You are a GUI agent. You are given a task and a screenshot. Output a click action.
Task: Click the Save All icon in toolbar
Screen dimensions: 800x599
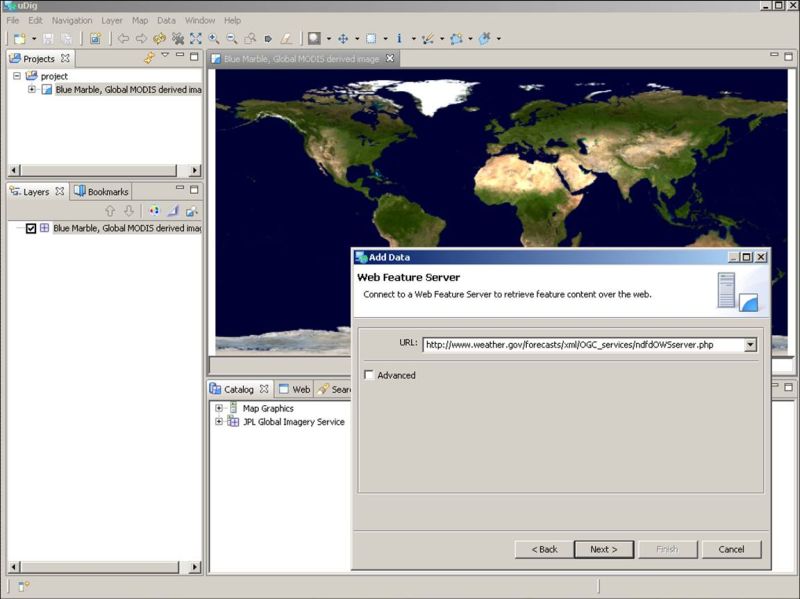[66, 39]
